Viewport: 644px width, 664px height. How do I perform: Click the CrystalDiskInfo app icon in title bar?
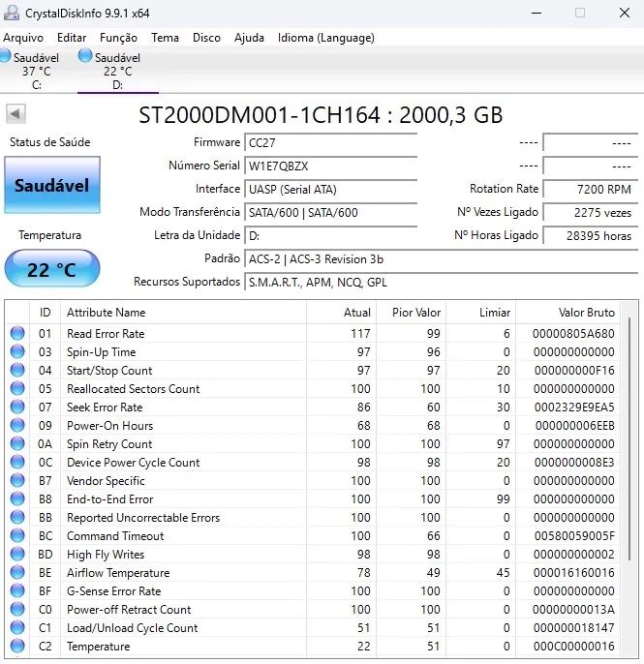coord(11,13)
